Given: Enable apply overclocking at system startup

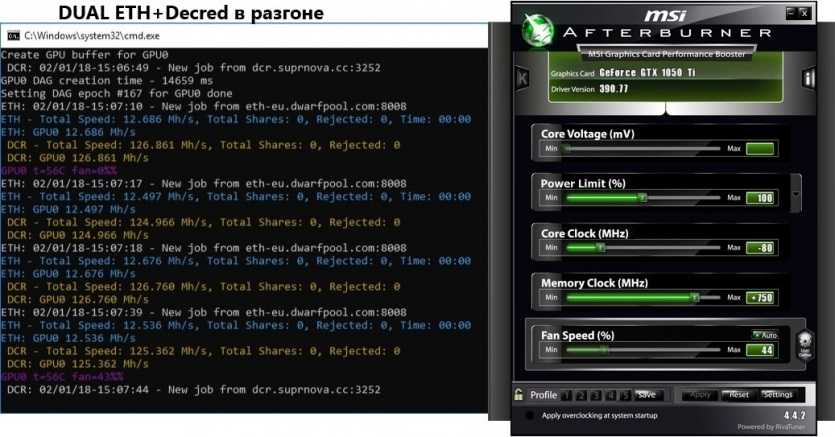Looking at the screenshot, I should [530, 415].
